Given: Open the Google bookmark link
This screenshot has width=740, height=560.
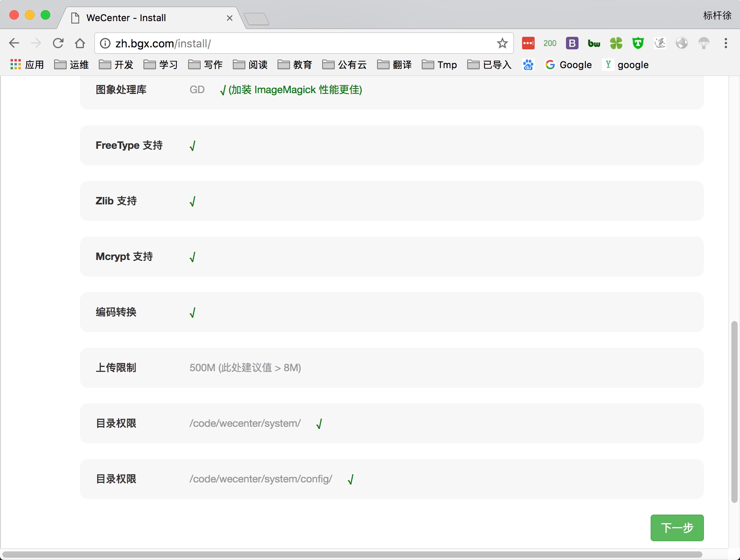Looking at the screenshot, I should click(x=569, y=65).
